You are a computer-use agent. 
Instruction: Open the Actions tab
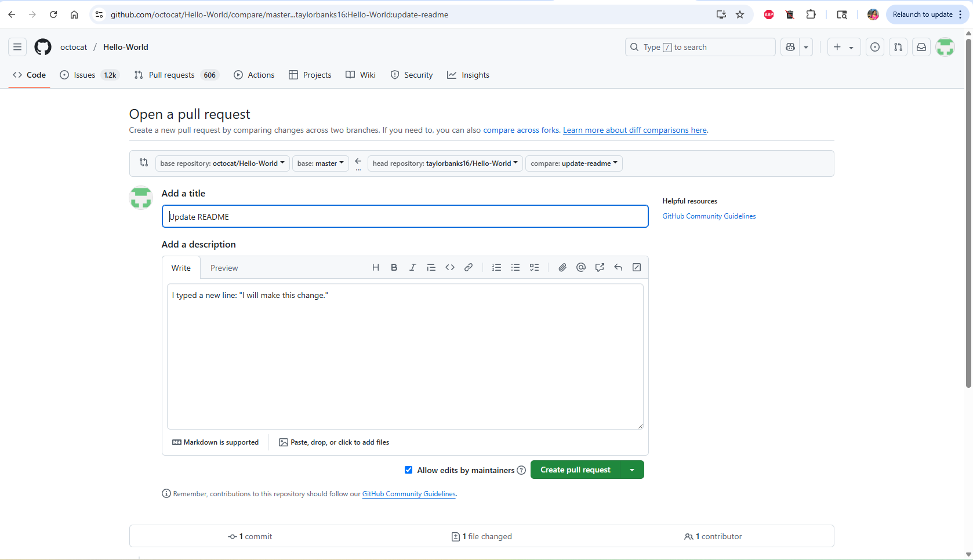[254, 75]
